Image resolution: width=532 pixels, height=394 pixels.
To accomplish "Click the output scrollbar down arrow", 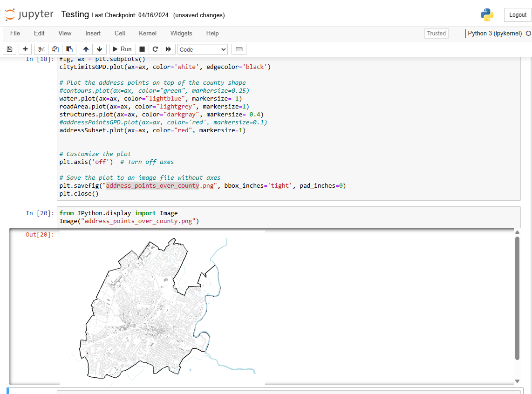I will [517, 381].
